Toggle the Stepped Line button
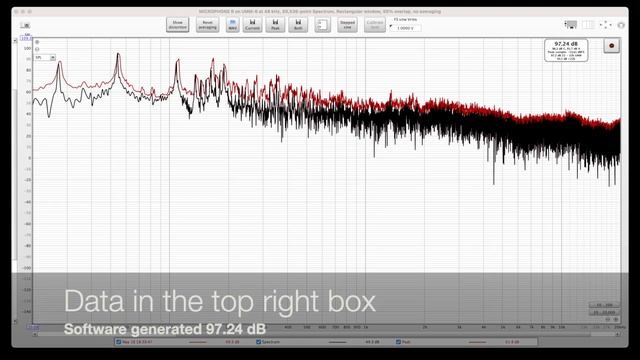The image size is (640, 360). [347, 25]
